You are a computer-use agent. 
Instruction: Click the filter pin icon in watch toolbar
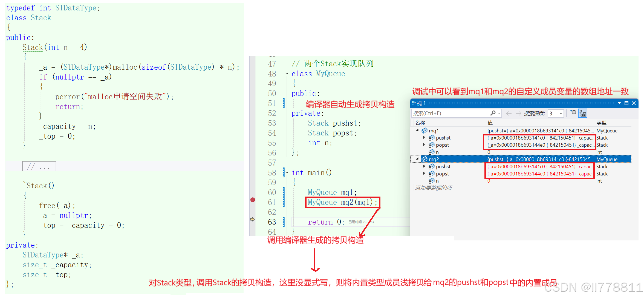(573, 113)
